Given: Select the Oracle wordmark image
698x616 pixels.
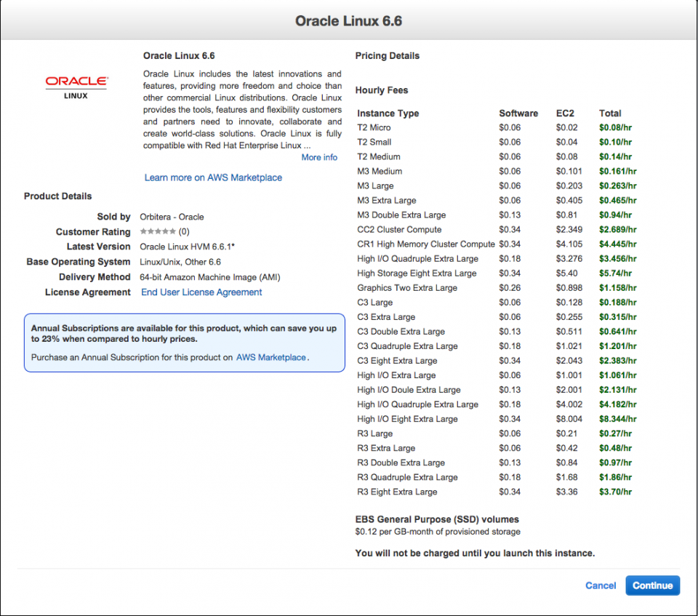Looking at the screenshot, I should click(x=76, y=81).
